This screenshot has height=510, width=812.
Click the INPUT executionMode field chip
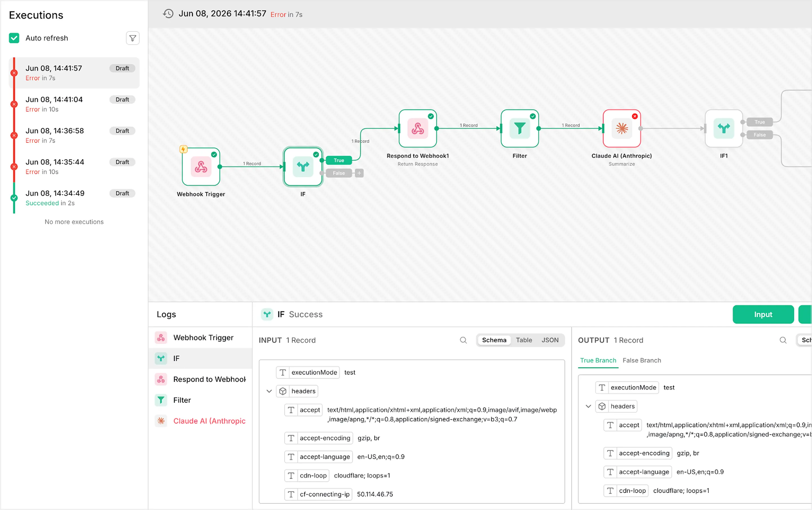[x=308, y=372]
